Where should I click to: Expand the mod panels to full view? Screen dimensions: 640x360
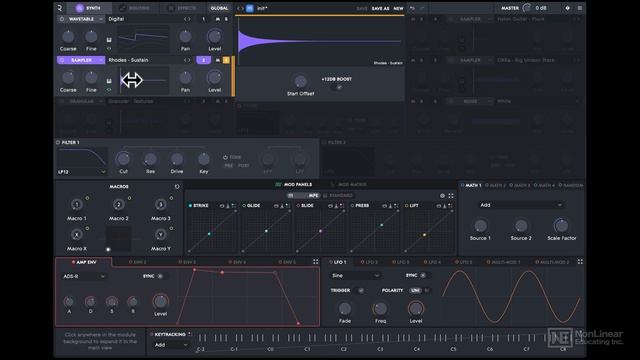451,196
